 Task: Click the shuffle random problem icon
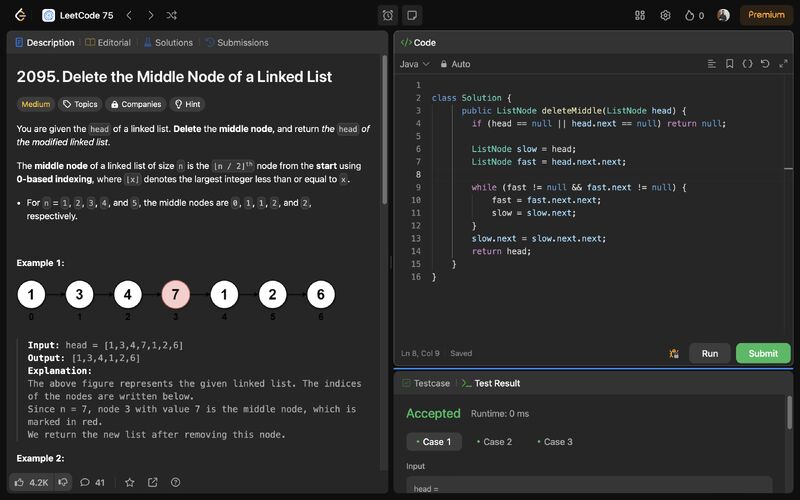(x=172, y=15)
